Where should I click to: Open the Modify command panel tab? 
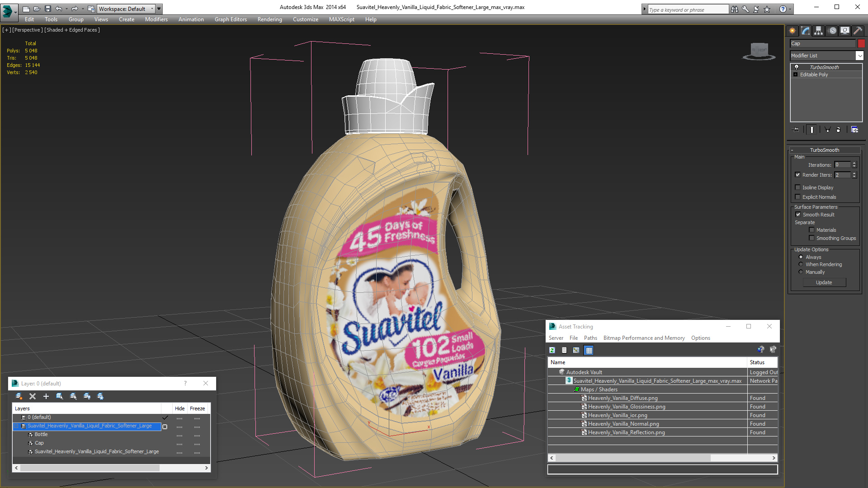coord(806,31)
